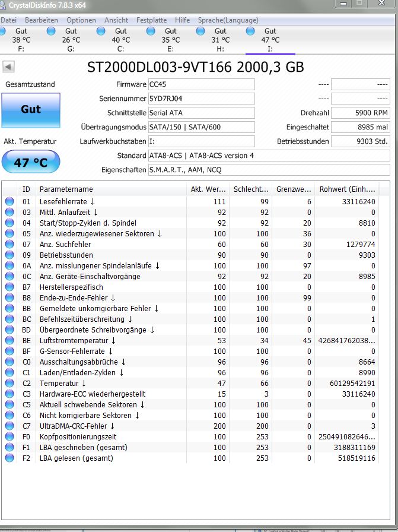Open the Ansicht menu

point(116,20)
